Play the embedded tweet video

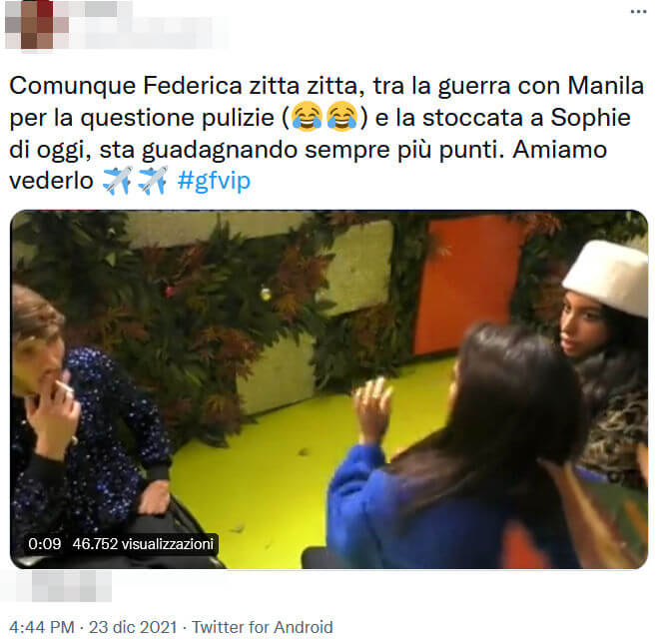(330, 389)
